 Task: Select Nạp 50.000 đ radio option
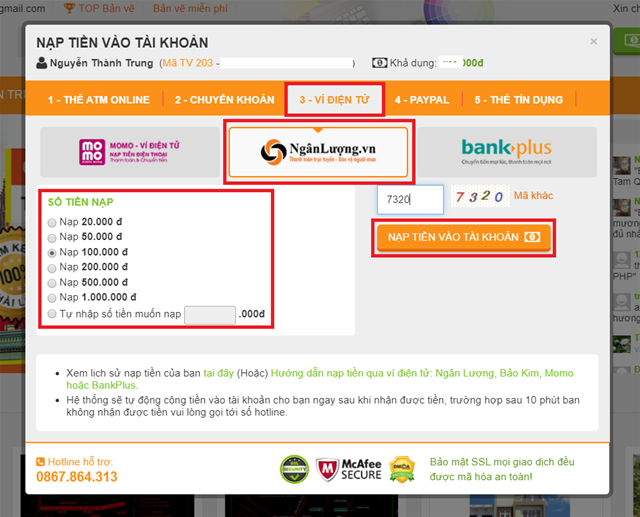click(x=52, y=237)
